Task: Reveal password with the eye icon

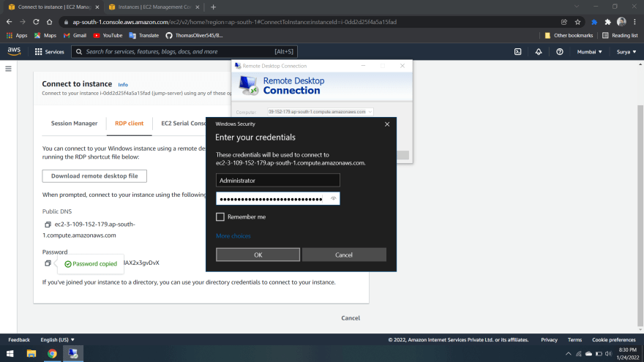Action: click(333, 199)
